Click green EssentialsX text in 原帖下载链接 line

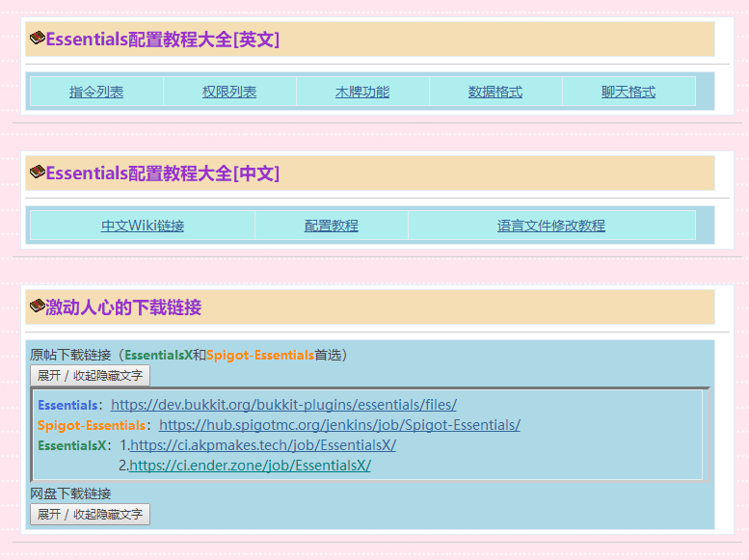[158, 355]
